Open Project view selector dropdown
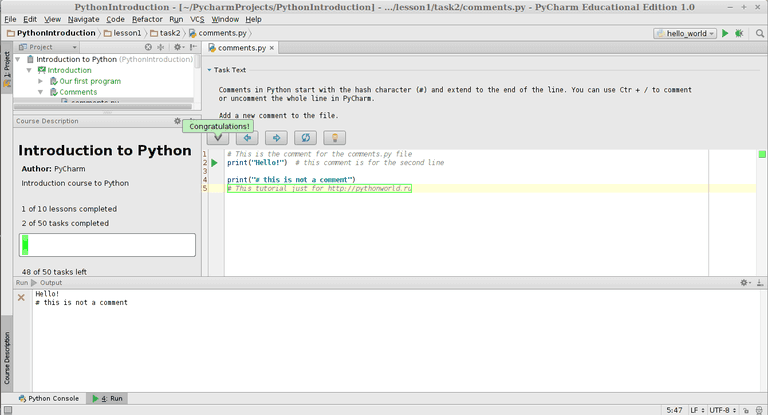768x415 pixels. pyautogui.click(x=48, y=47)
